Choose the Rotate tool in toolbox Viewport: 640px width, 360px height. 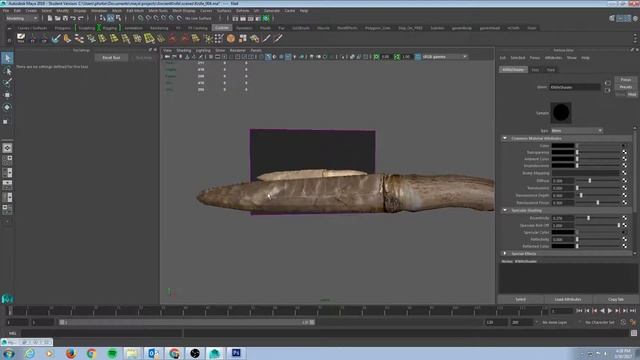[x=7, y=107]
